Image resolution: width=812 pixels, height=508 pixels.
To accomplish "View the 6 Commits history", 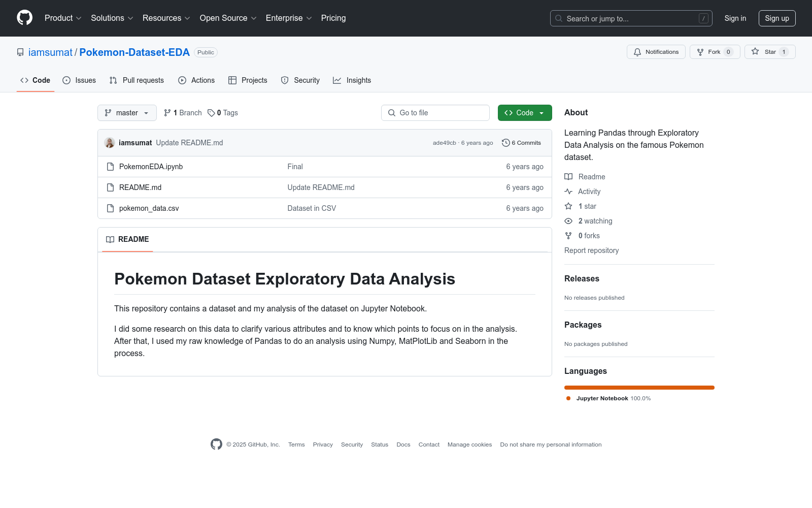I will click(521, 143).
